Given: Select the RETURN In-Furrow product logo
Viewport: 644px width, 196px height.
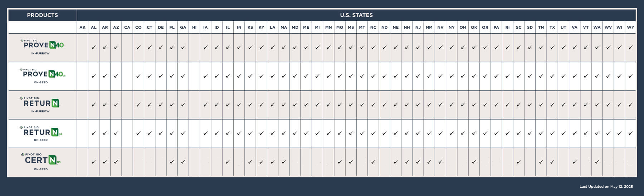Looking at the screenshot, I should point(40,105).
